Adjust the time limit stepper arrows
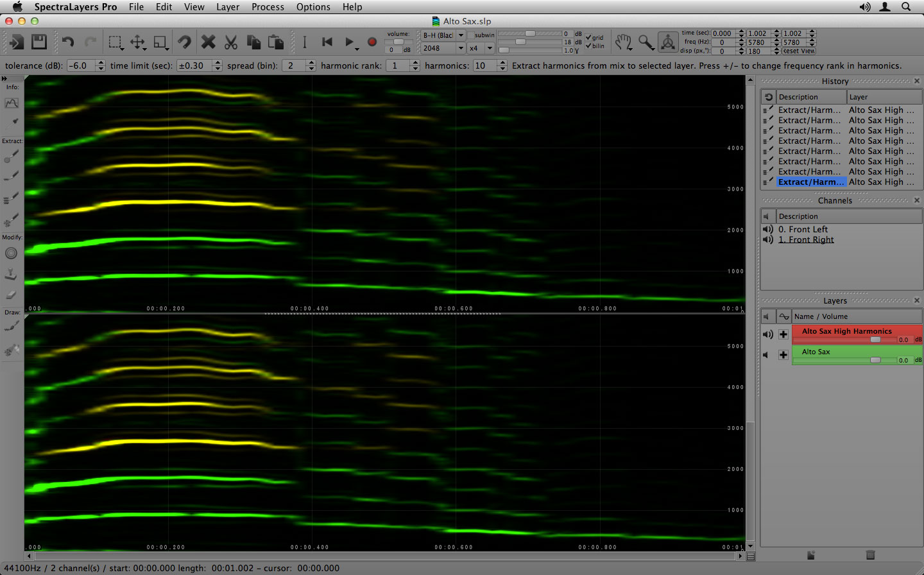Screen dimensions: 924x575 tap(218, 65)
